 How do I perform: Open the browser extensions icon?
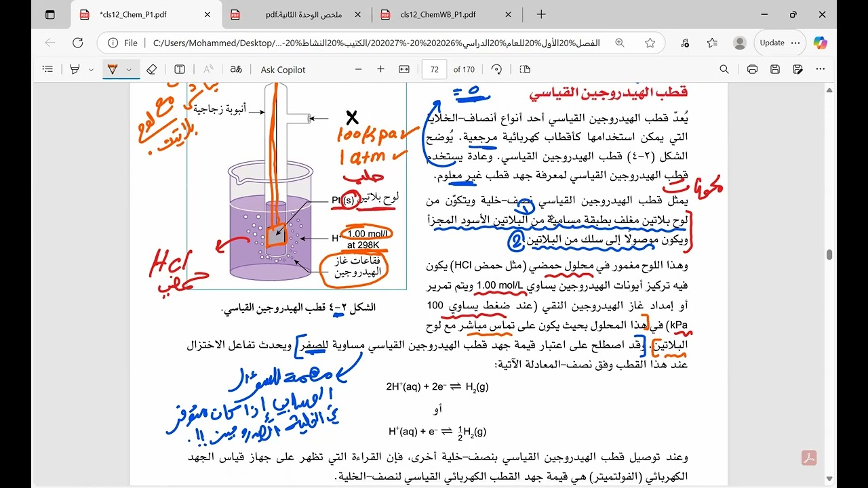(685, 43)
